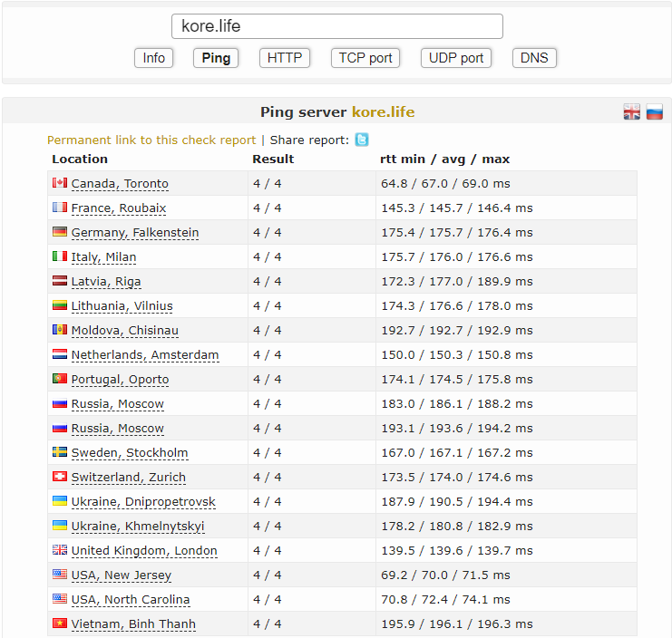Image resolution: width=672 pixels, height=638 pixels.
Task: Open the United Kingdom, London location link
Action: pos(144,551)
